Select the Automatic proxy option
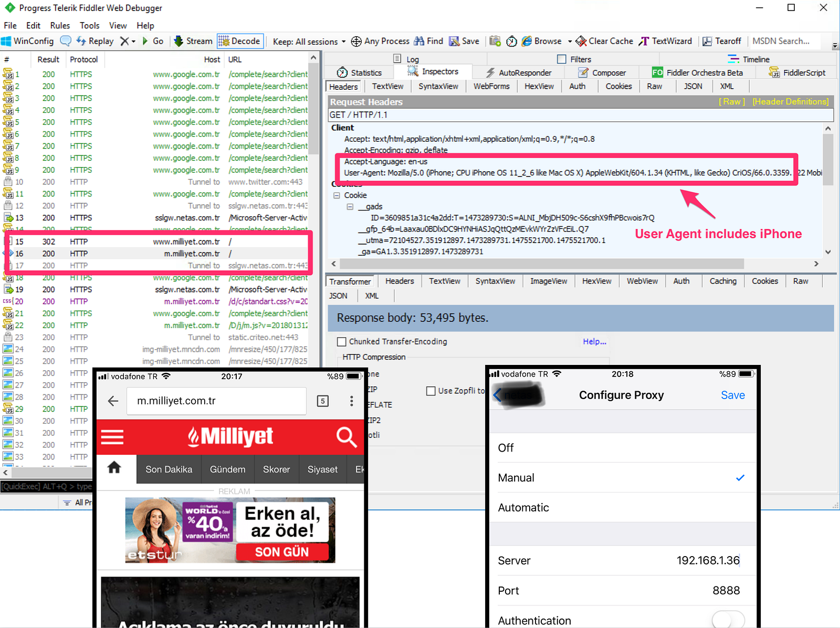The height and width of the screenshot is (628, 840). [x=623, y=508]
